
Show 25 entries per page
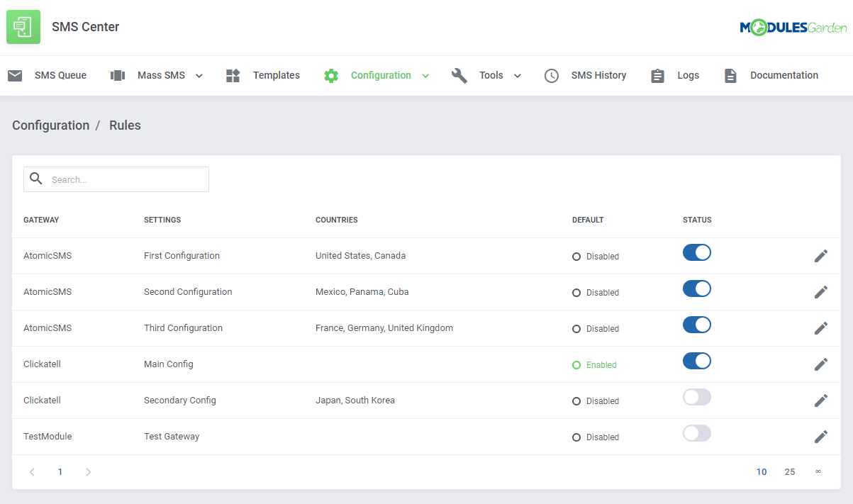point(790,471)
